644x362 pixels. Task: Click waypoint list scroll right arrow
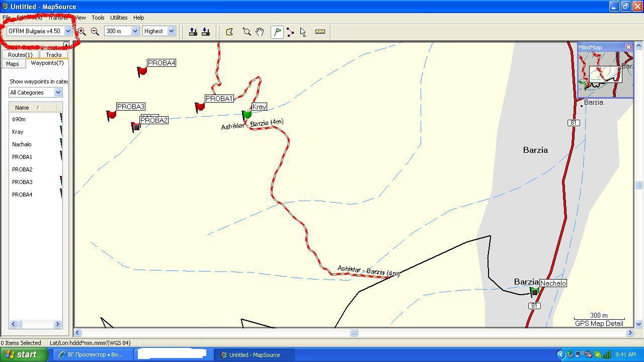(x=57, y=324)
